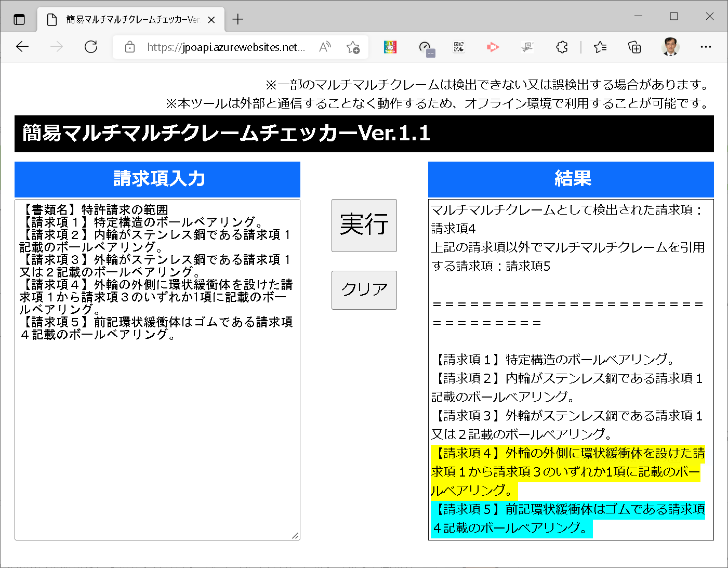Expand the Favorites list icon

(x=600, y=47)
